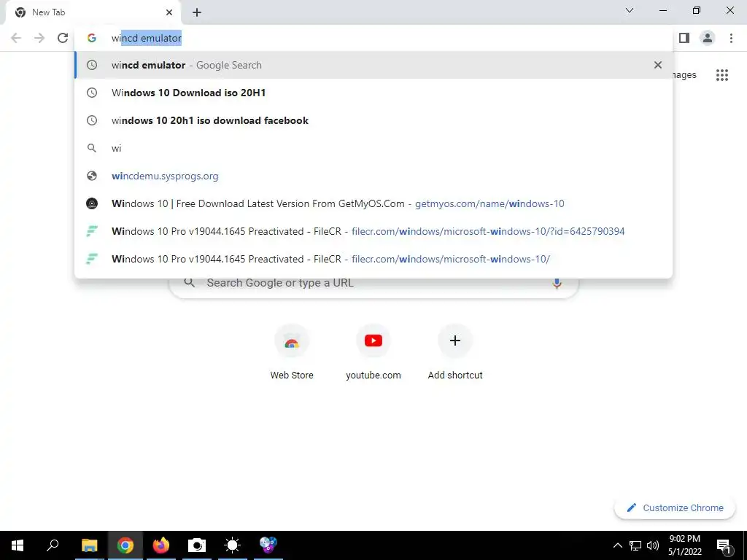Open the sun brightness app in taskbar
This screenshot has height=560, width=747.
pos(233,545)
